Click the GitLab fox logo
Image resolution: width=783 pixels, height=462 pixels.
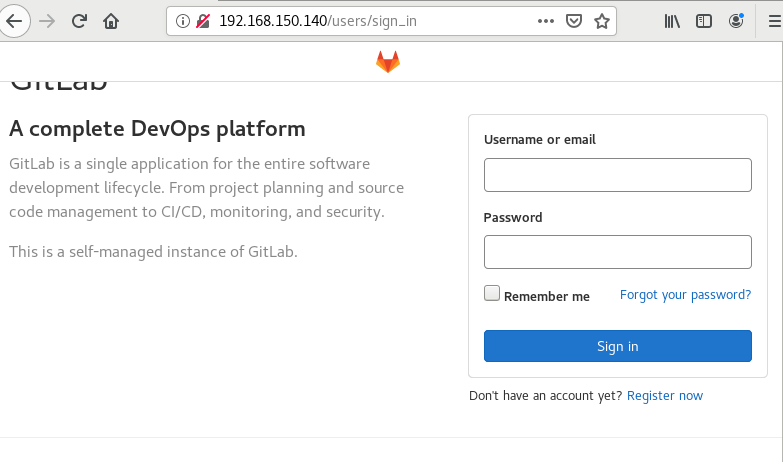[388, 62]
